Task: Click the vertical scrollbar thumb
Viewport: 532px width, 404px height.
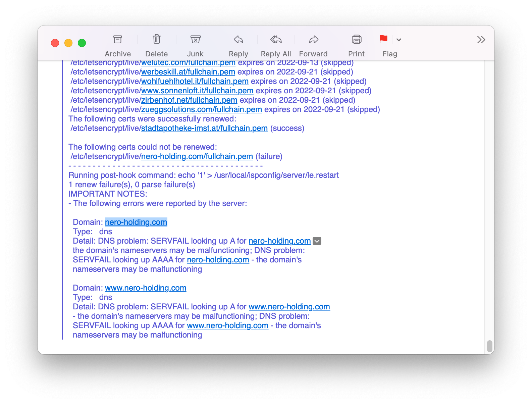Action: pos(489,346)
